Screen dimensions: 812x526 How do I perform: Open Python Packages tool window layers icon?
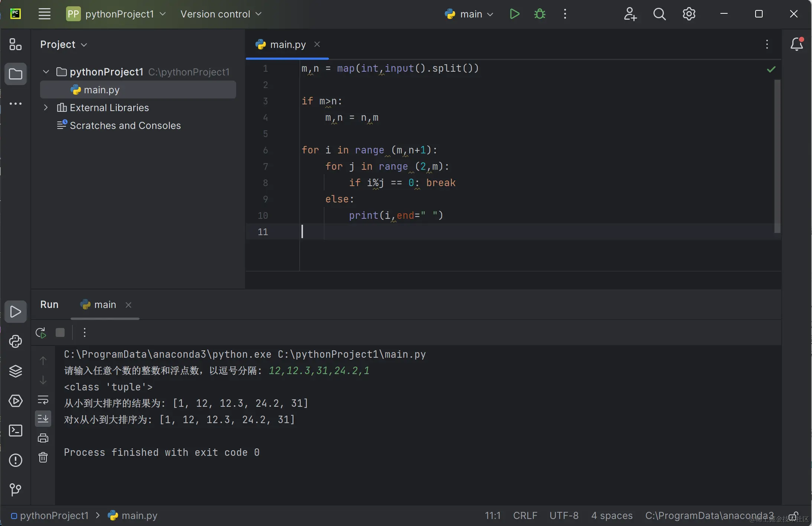[x=15, y=371]
